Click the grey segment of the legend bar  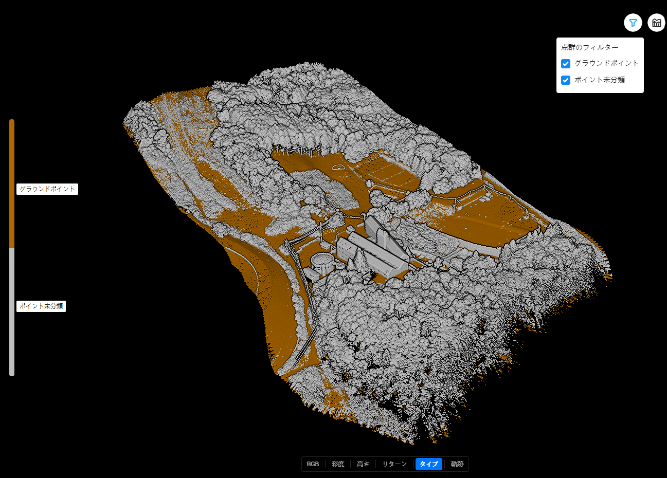point(12,310)
